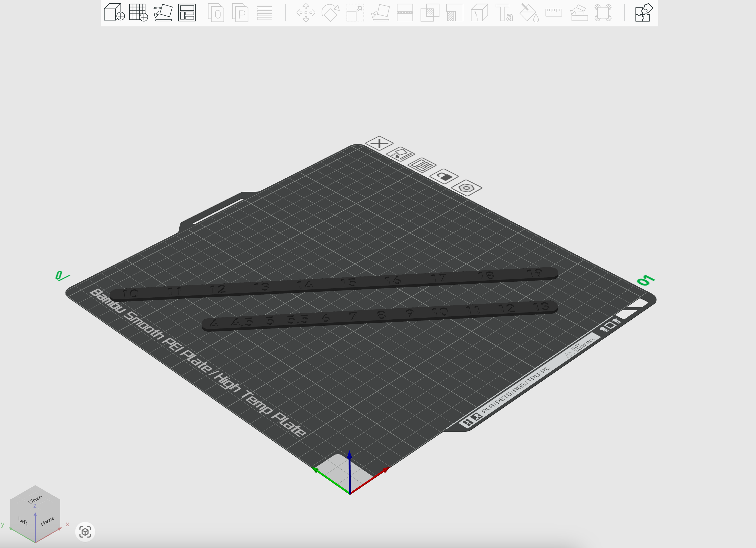The width and height of the screenshot is (756, 548).
Task: Activate the Measure ruler tool
Action: click(x=554, y=13)
